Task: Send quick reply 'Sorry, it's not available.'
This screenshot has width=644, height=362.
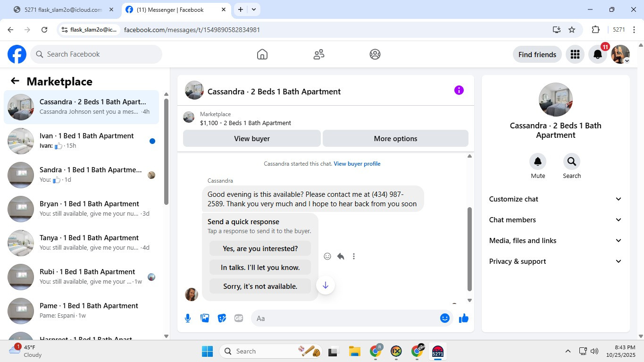Action: pyautogui.click(x=260, y=286)
